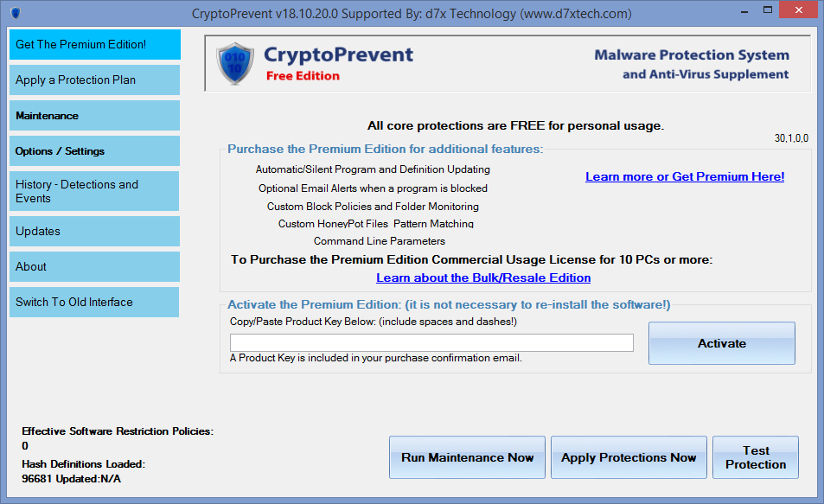Screen dimensions: 824x504
Task: Click 'Custom HoneyPot Files Pattern Matching' text
Action: [376, 224]
